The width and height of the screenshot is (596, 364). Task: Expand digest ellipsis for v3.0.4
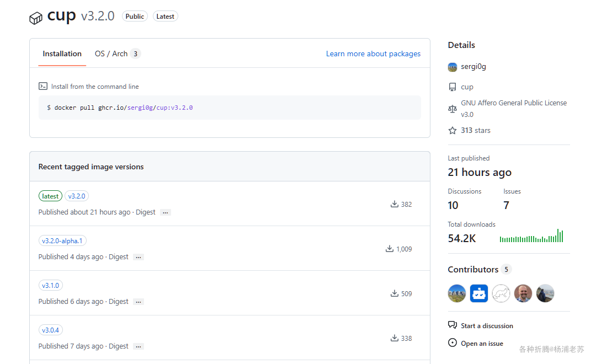point(139,346)
